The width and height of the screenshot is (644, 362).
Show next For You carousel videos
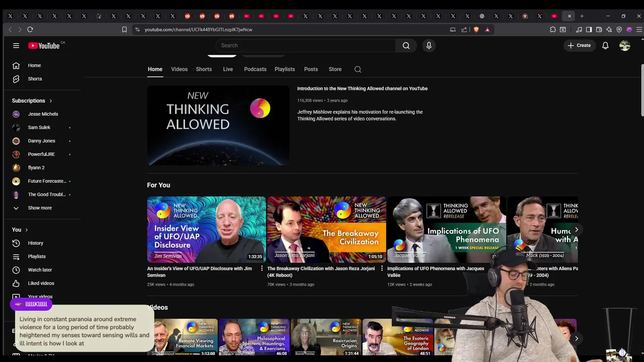[576, 230]
